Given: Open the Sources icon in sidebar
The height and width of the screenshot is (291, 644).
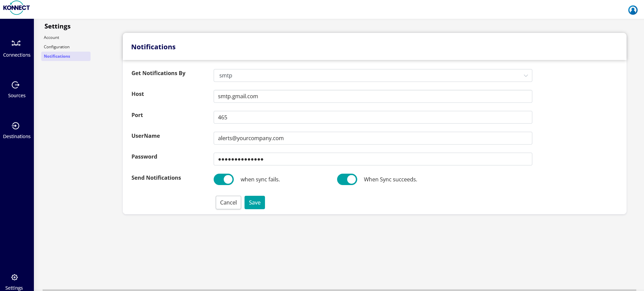Looking at the screenshot, I should click(x=15, y=85).
